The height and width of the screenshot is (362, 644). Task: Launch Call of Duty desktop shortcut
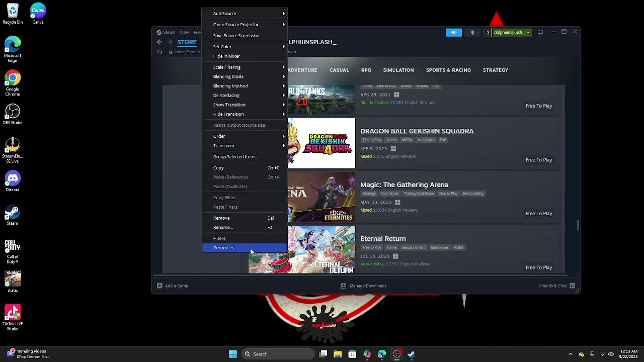13,251
